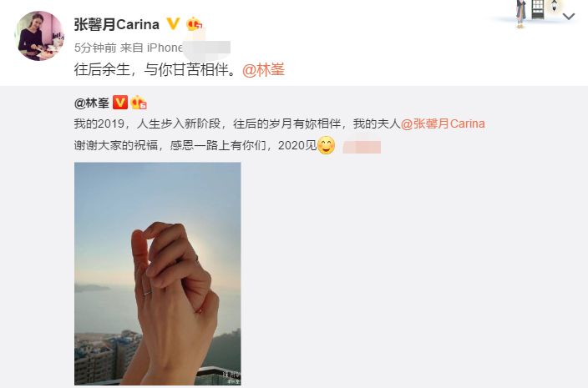This screenshot has height=388, width=588.
Task: Click the blurred pink tag after emoji
Action: point(362,147)
